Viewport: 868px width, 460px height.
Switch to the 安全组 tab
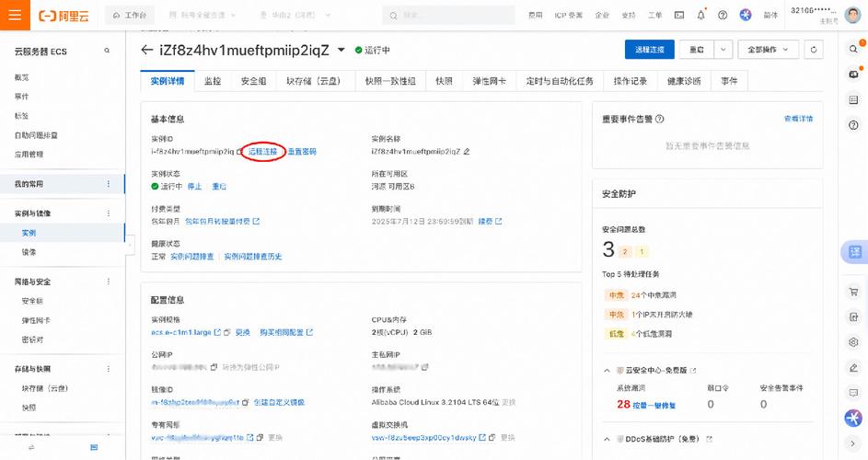tap(253, 81)
